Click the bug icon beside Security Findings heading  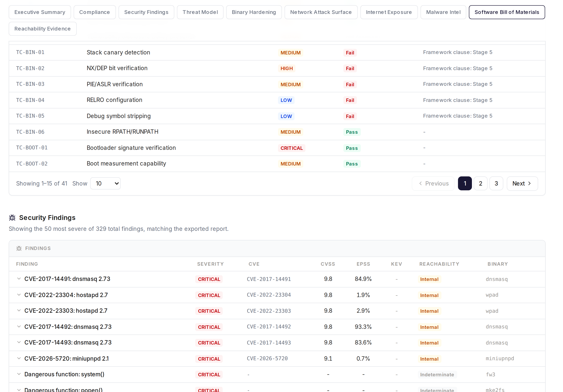tap(12, 218)
